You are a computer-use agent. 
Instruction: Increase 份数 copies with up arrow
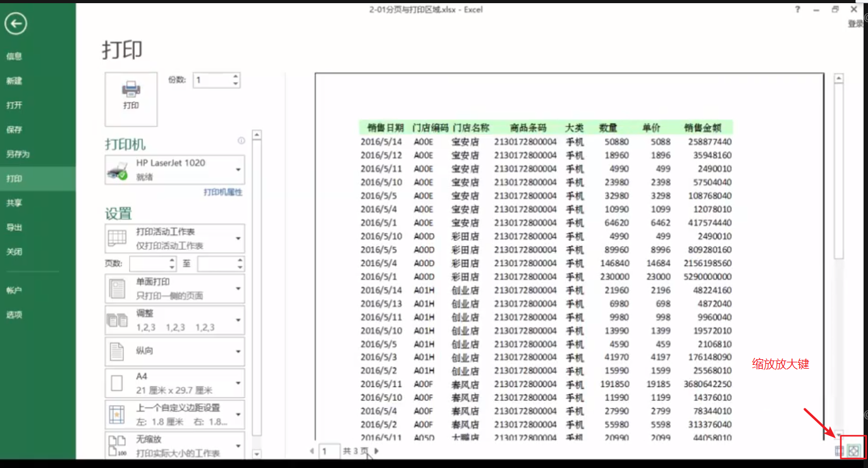[x=236, y=77]
